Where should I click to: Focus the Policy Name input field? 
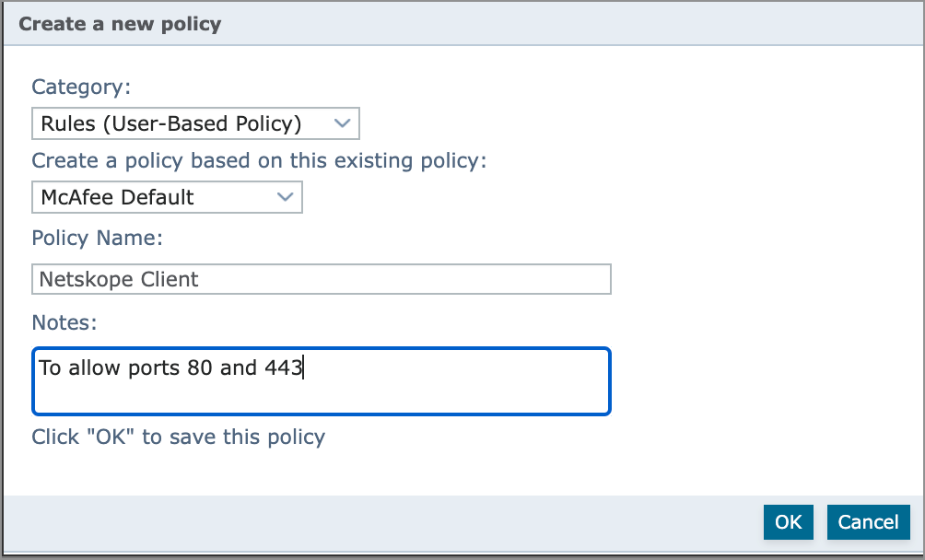[x=321, y=279]
